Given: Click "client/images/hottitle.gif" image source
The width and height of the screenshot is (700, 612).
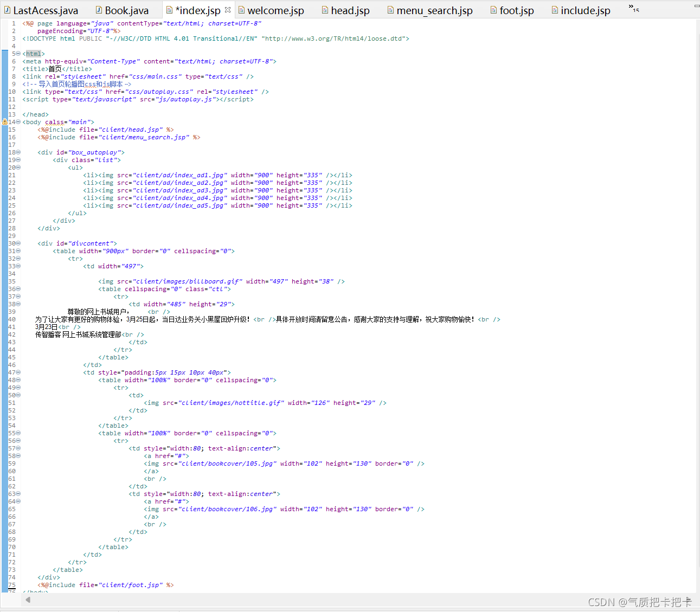Looking at the screenshot, I should (231, 403).
